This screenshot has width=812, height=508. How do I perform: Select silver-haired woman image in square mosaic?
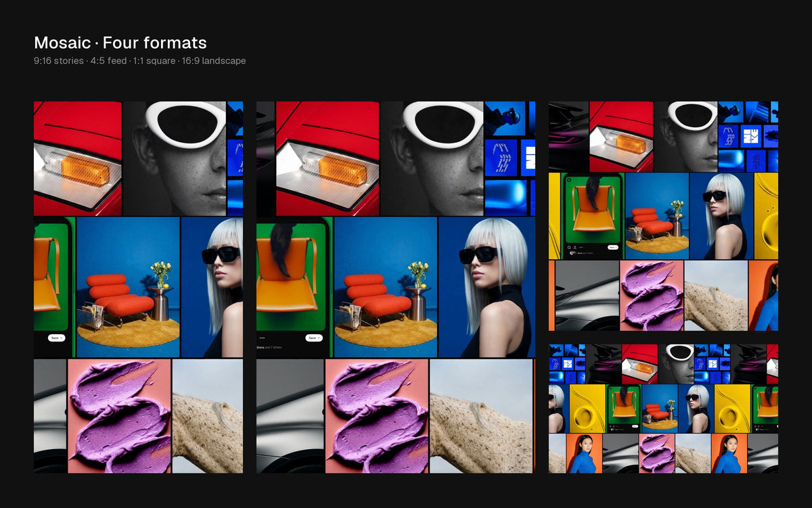[x=721, y=216]
